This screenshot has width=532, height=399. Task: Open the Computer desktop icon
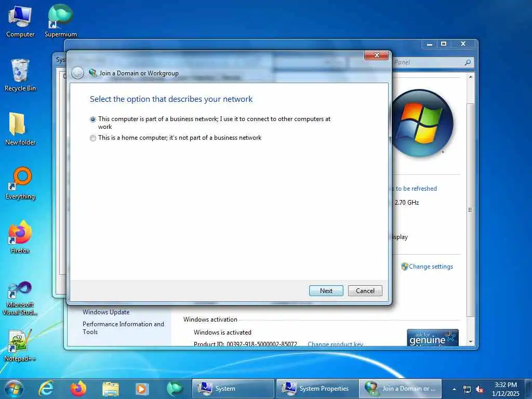click(20, 21)
